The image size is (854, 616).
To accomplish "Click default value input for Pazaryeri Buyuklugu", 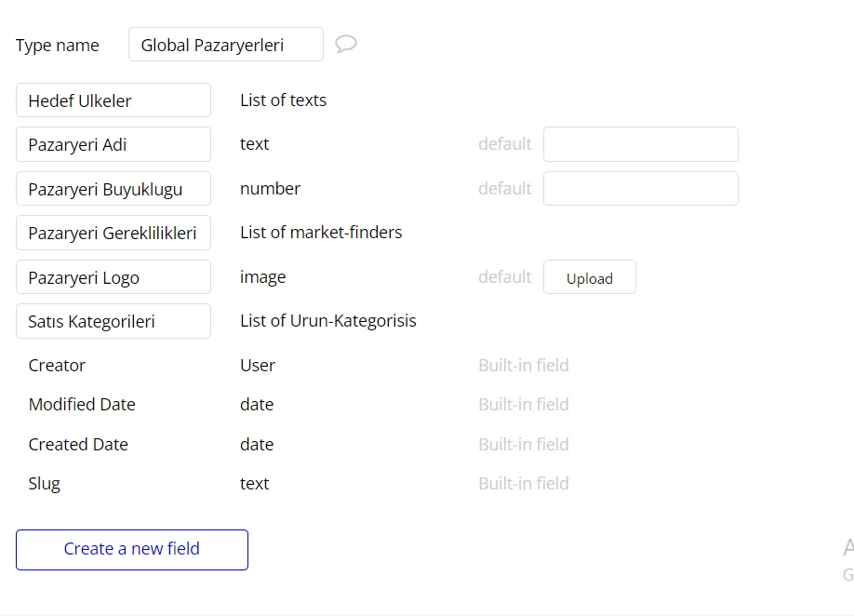I will 640,189.
